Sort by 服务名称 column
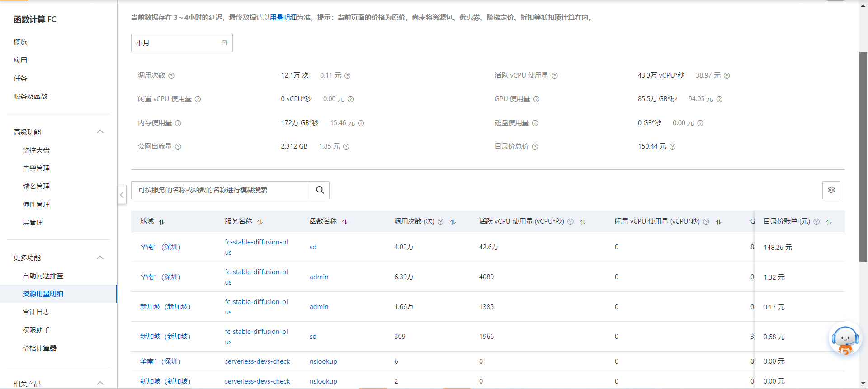This screenshot has width=868, height=389. pyautogui.click(x=259, y=222)
